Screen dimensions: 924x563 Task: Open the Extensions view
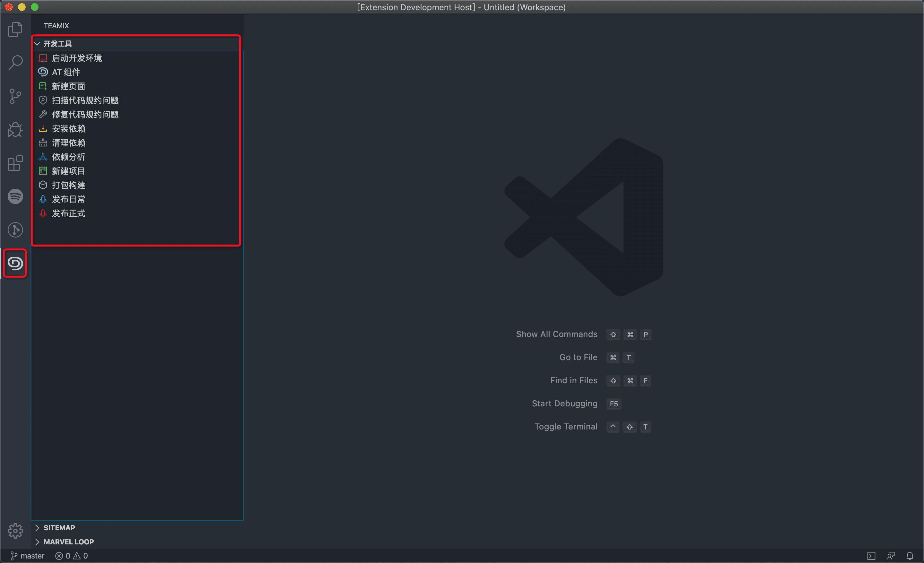pyautogui.click(x=15, y=163)
